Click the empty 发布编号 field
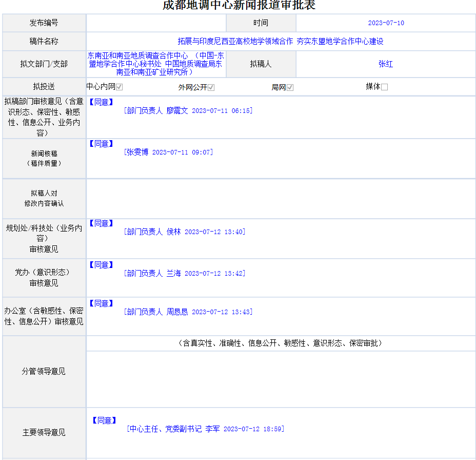 pyautogui.click(x=156, y=23)
